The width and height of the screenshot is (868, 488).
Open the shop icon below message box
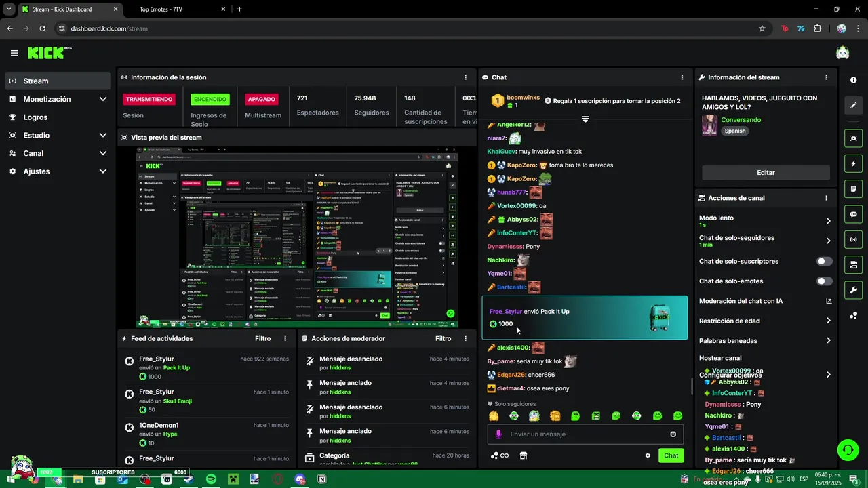(524, 455)
